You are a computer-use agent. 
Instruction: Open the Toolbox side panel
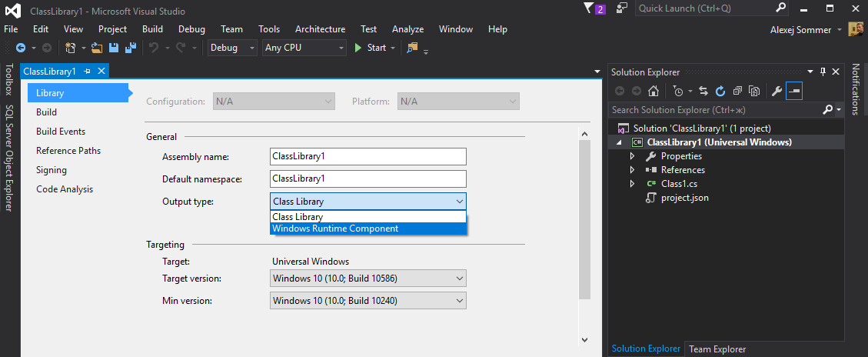(9, 80)
